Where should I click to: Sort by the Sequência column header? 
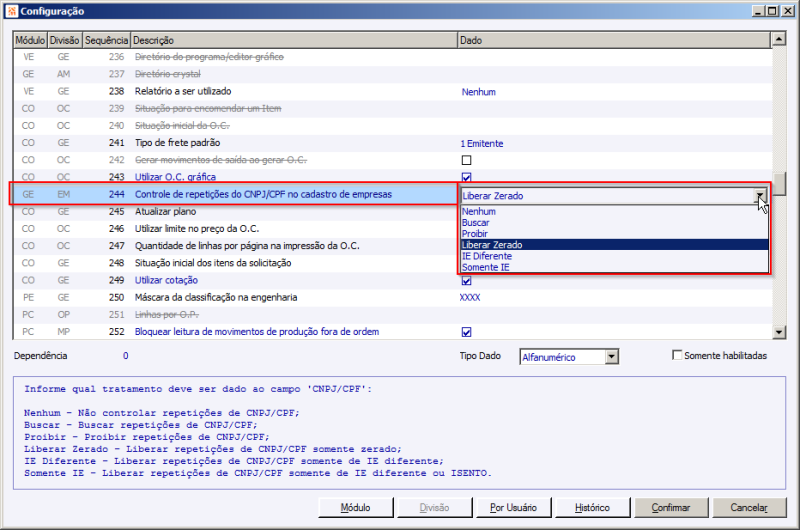click(x=106, y=40)
